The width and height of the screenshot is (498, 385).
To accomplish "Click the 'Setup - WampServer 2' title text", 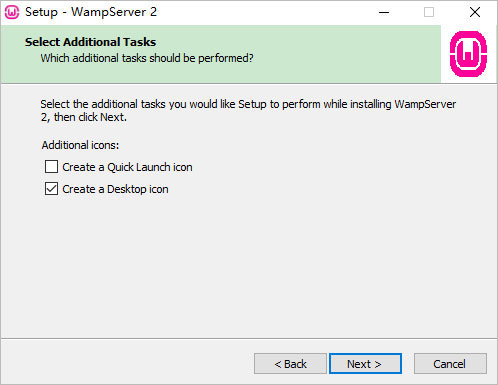I will click(91, 12).
